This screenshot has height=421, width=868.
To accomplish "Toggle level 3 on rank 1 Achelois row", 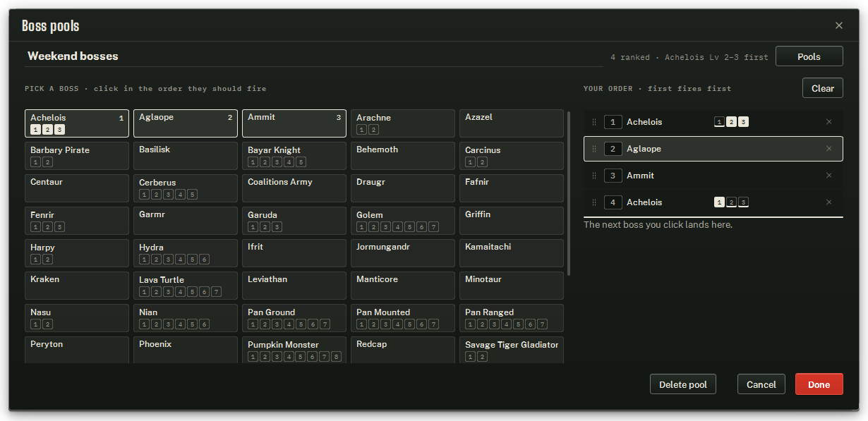I will (x=743, y=122).
